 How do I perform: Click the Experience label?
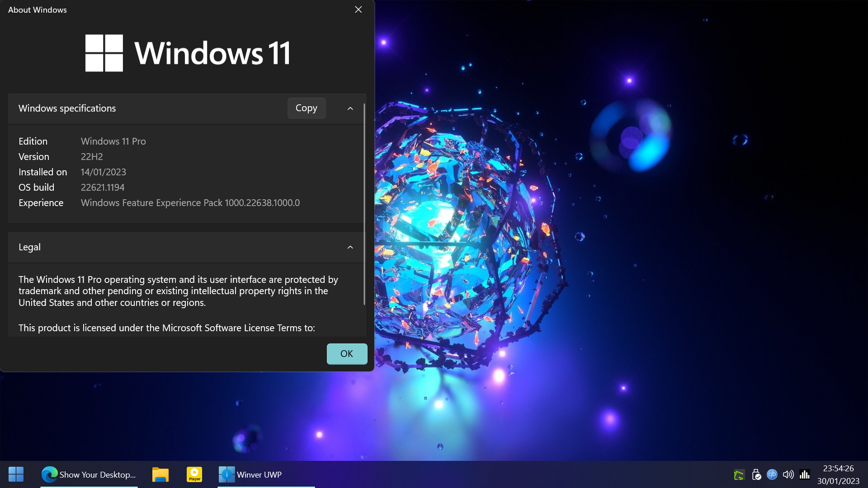(x=41, y=202)
